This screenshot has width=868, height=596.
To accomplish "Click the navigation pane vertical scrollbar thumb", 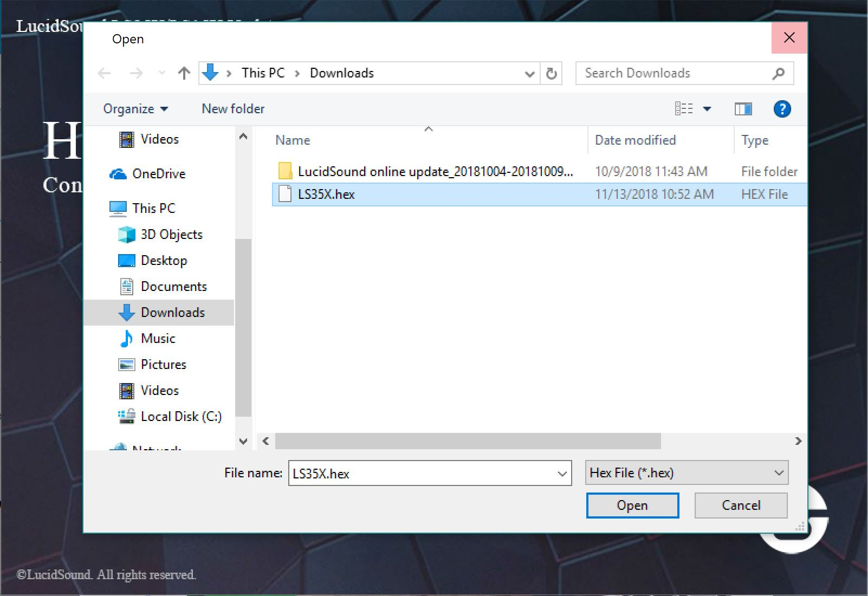I will (243, 327).
